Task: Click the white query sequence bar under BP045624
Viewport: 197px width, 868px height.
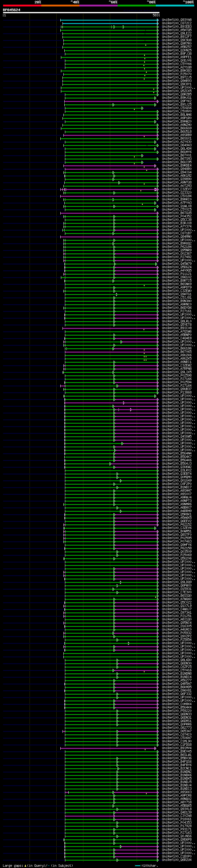Action: point(81,13)
